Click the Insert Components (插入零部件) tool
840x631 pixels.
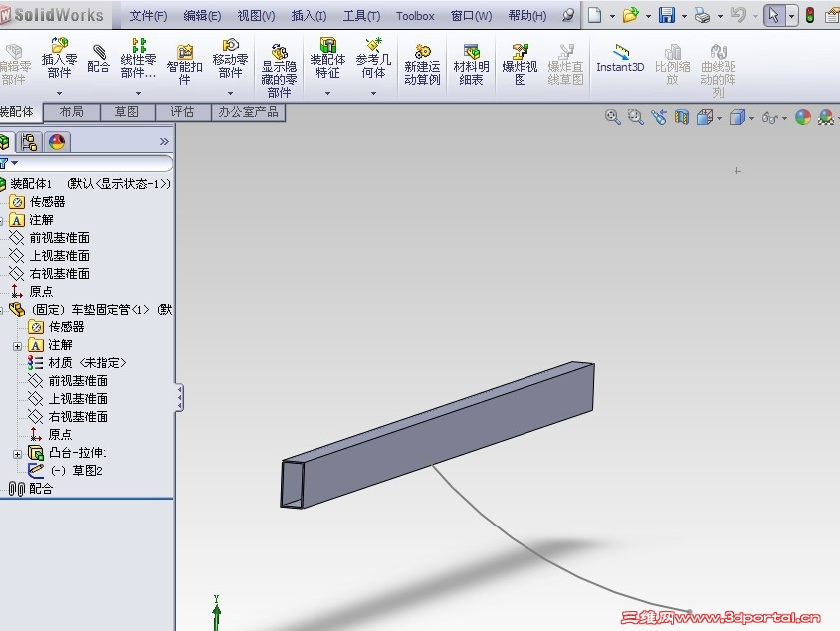[59, 58]
